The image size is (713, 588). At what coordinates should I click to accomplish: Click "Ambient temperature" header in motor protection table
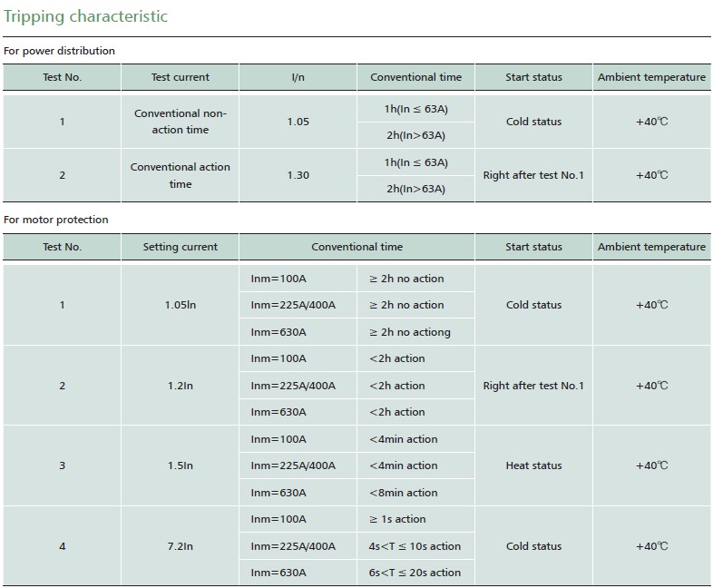point(651,247)
